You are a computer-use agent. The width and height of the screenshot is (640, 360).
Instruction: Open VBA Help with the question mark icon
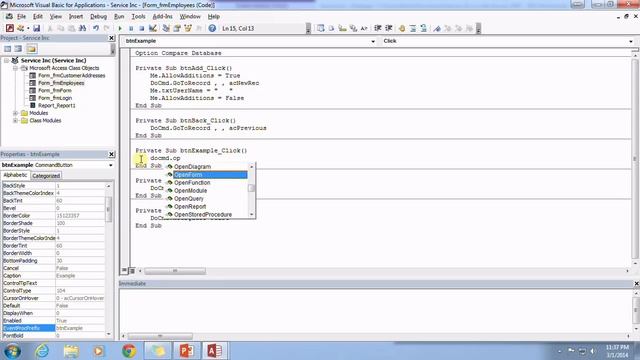212,28
